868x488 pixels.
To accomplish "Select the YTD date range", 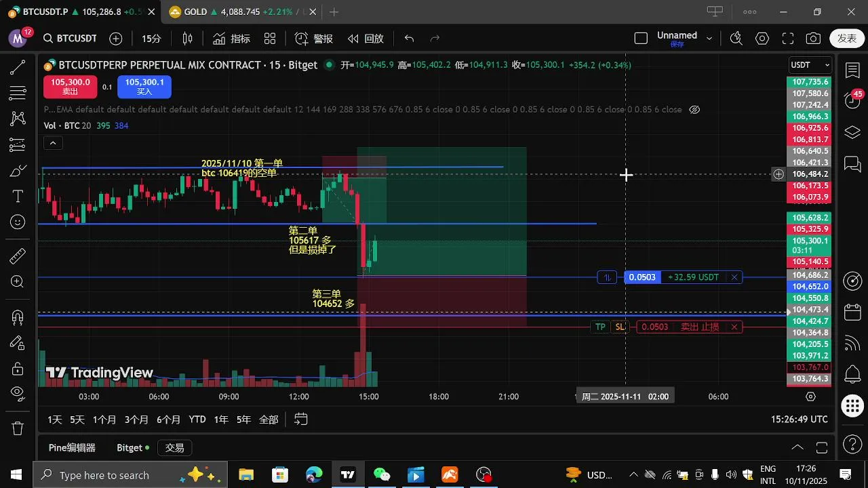I will [197, 420].
